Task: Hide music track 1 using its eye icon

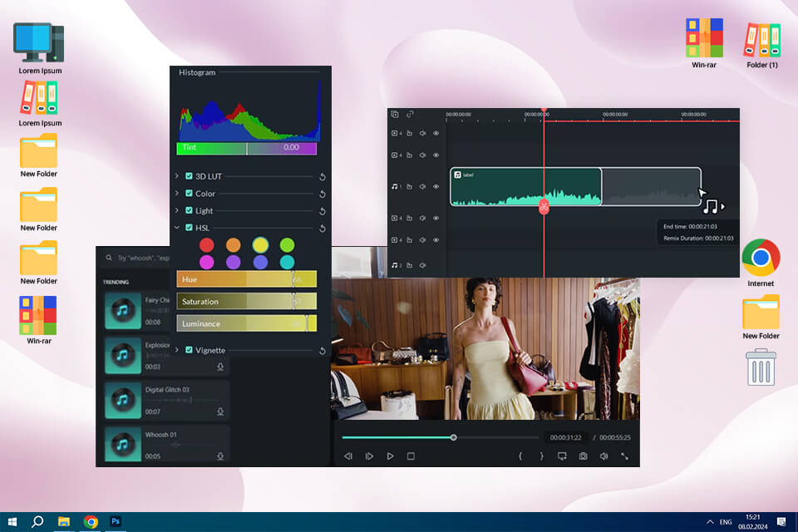Action: pos(436,187)
